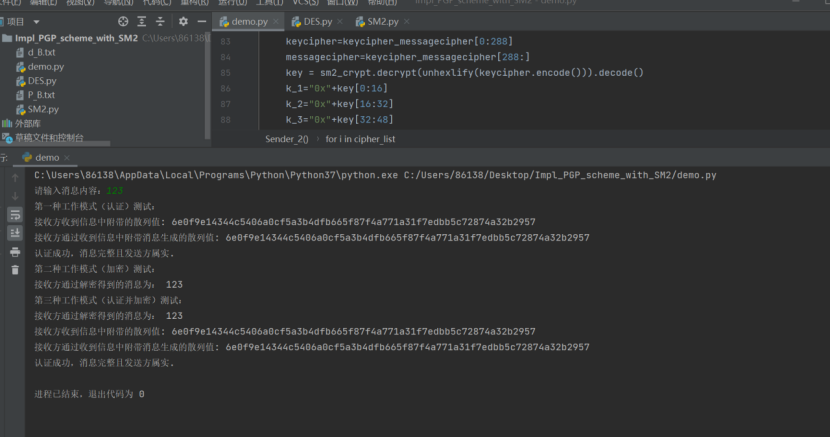The width and height of the screenshot is (830, 437).
Task: Select DES.py in project tree
Action: (42, 81)
